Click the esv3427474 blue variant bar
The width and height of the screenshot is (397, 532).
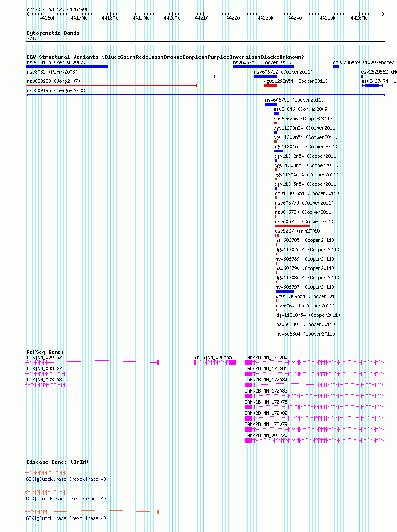coord(372,86)
